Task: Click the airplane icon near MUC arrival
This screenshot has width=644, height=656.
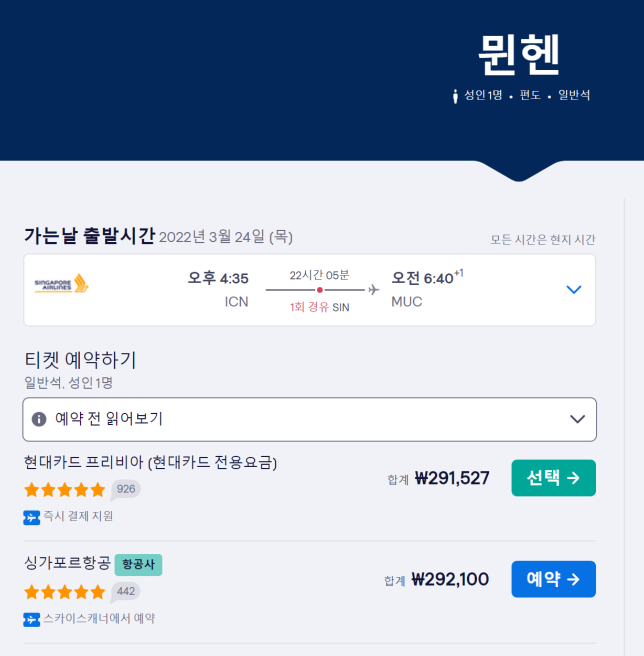Action: 374,289
